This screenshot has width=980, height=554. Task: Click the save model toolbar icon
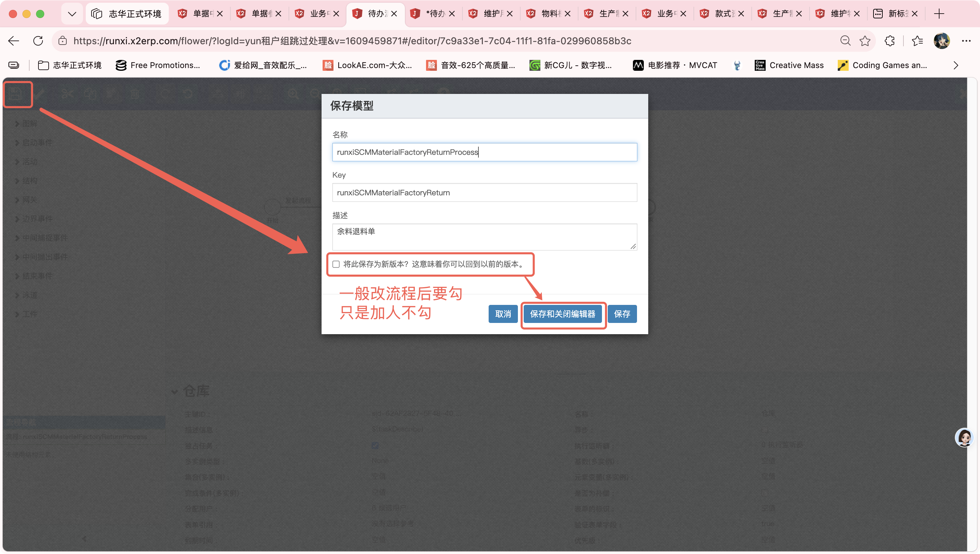(x=16, y=94)
